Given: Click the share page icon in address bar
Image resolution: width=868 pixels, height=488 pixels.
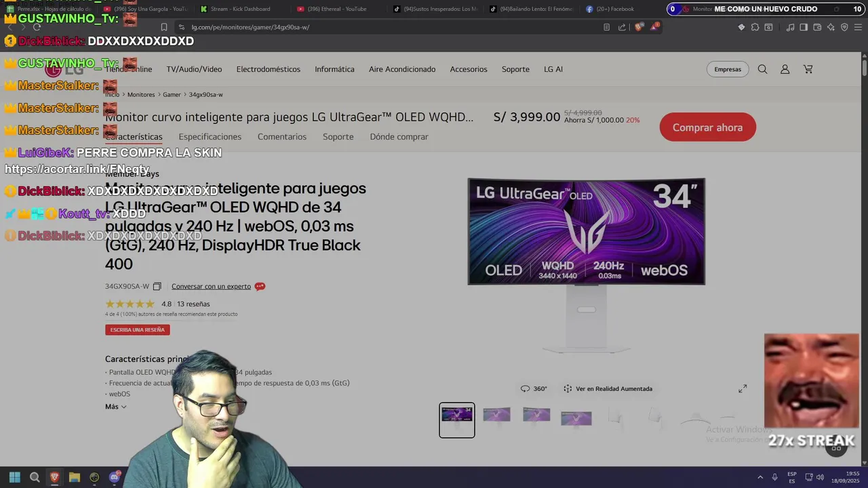Looking at the screenshot, I should click(622, 27).
